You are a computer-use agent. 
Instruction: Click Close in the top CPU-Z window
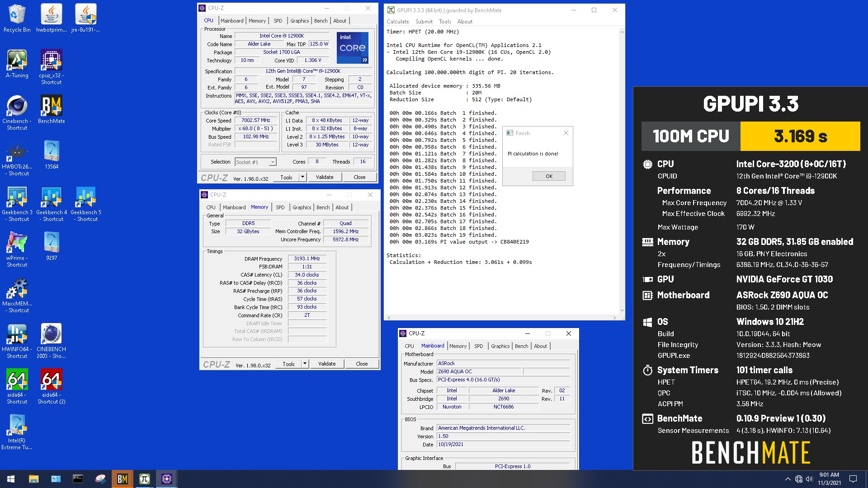[x=359, y=177]
